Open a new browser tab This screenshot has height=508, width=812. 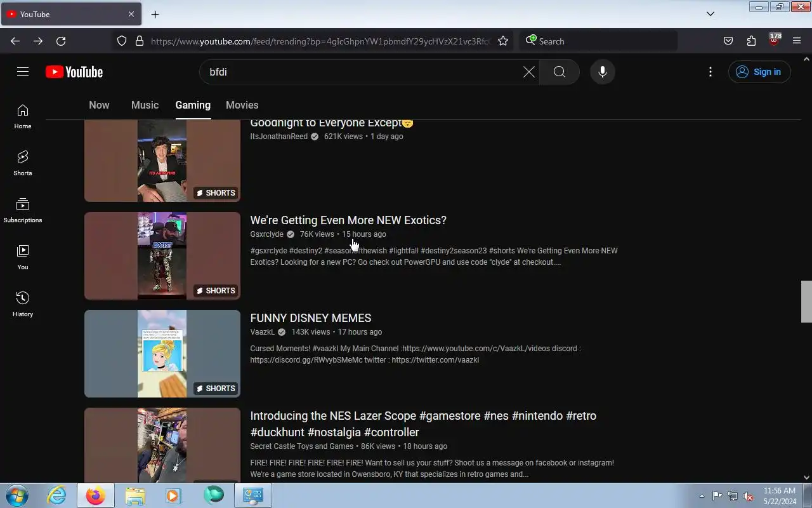click(155, 14)
